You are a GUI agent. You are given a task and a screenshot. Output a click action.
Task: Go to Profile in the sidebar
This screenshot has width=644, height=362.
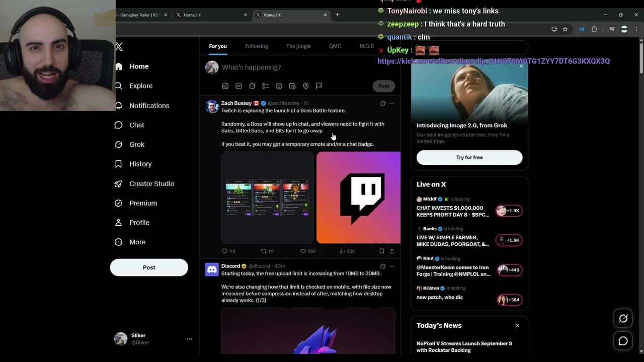[132, 223]
